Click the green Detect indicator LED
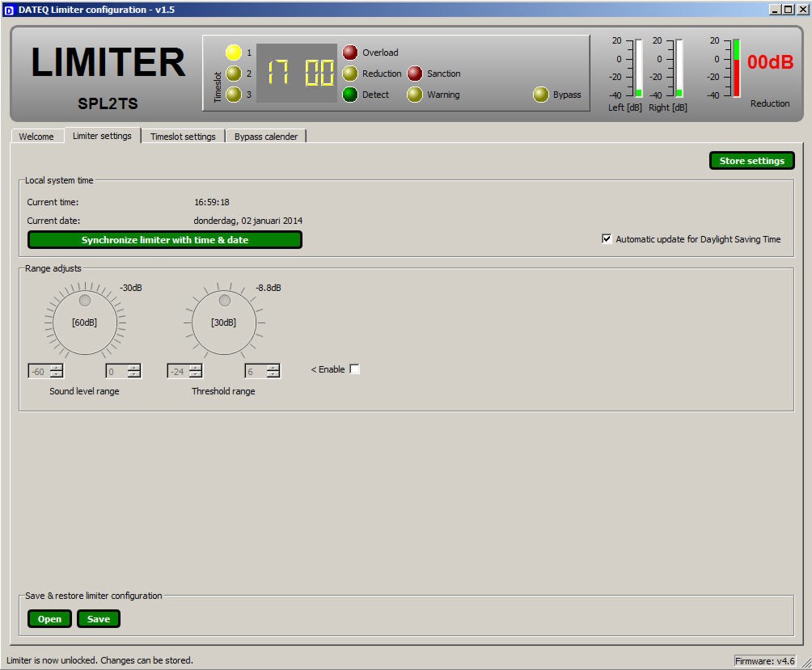The image size is (812, 670). (350, 95)
